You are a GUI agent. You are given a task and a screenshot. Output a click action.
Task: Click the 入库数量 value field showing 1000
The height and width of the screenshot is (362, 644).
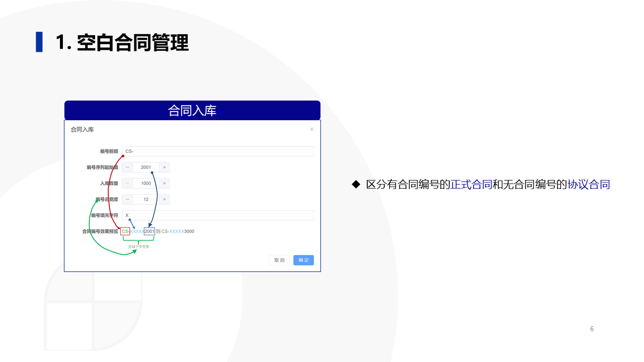[146, 184]
